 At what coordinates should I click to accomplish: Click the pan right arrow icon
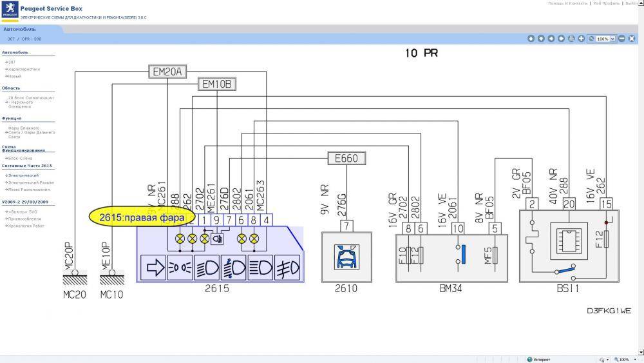[561, 39]
